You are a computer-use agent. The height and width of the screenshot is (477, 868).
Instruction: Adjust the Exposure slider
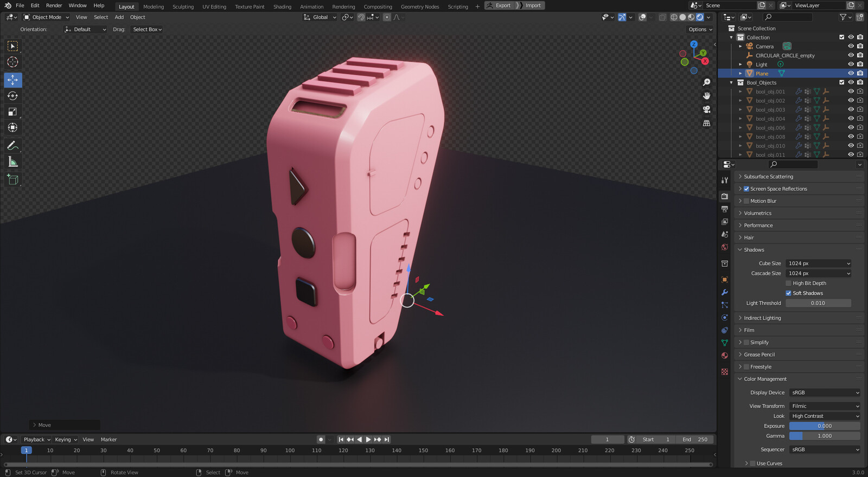point(825,426)
